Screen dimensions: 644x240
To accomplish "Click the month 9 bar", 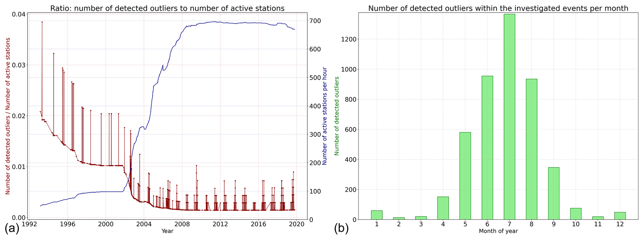I will point(553,193).
